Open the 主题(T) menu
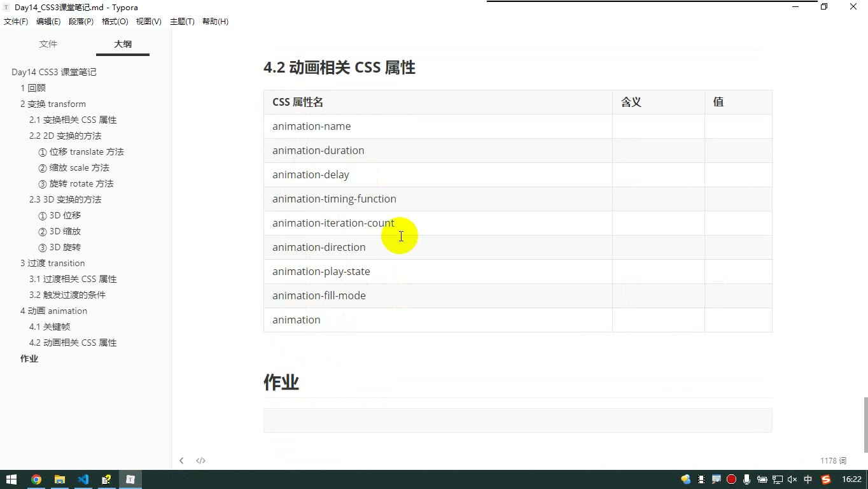868x489 pixels. (182, 21)
